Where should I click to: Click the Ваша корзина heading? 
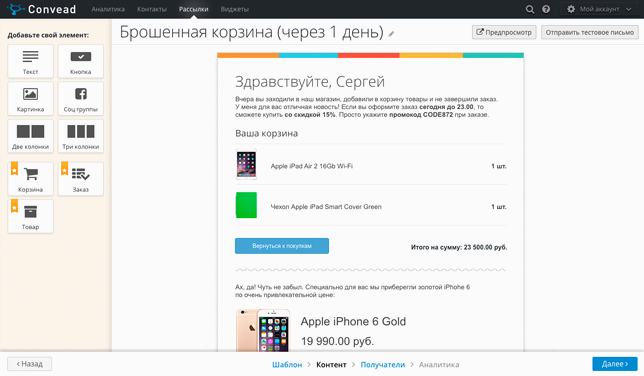point(267,133)
